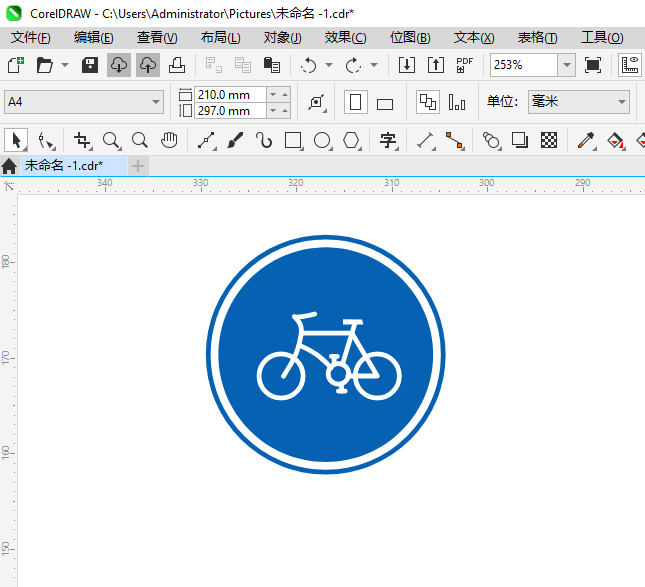Select the Pick arrow tool
Image resolution: width=645 pixels, height=587 pixels.
coord(16,141)
